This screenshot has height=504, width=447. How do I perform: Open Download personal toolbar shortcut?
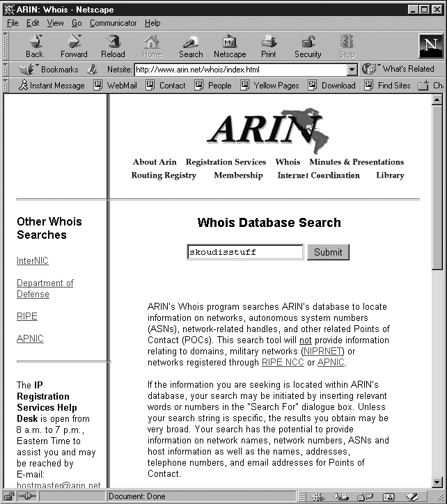(x=331, y=85)
